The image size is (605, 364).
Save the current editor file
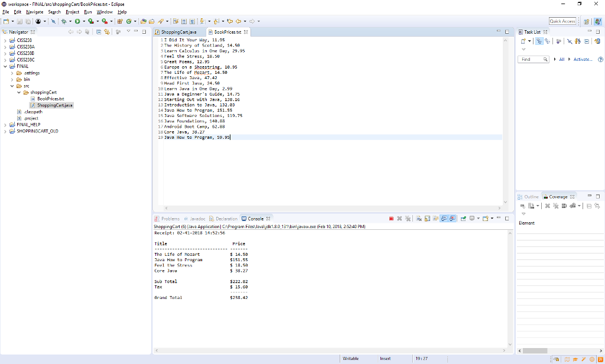point(19,21)
